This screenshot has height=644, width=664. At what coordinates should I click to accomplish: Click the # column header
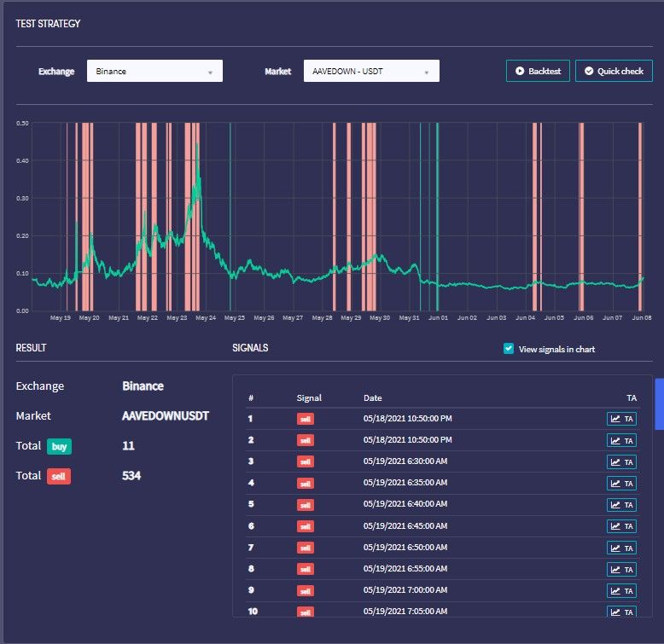pos(251,397)
